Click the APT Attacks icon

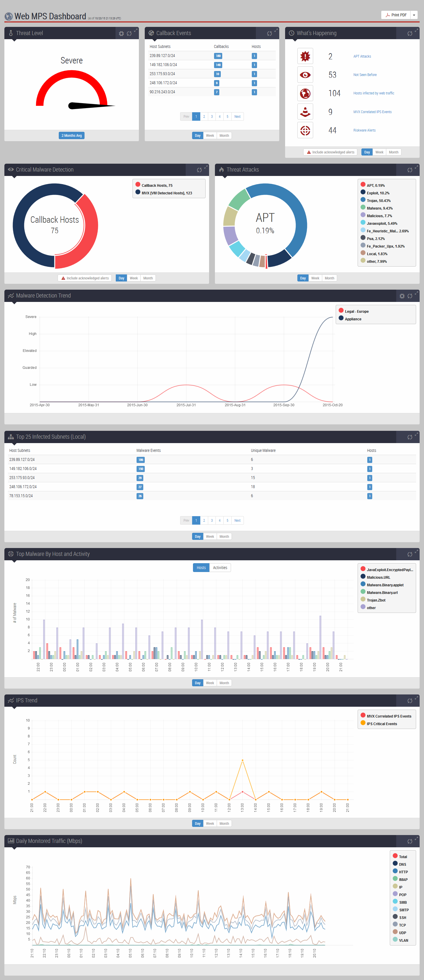pyautogui.click(x=305, y=56)
